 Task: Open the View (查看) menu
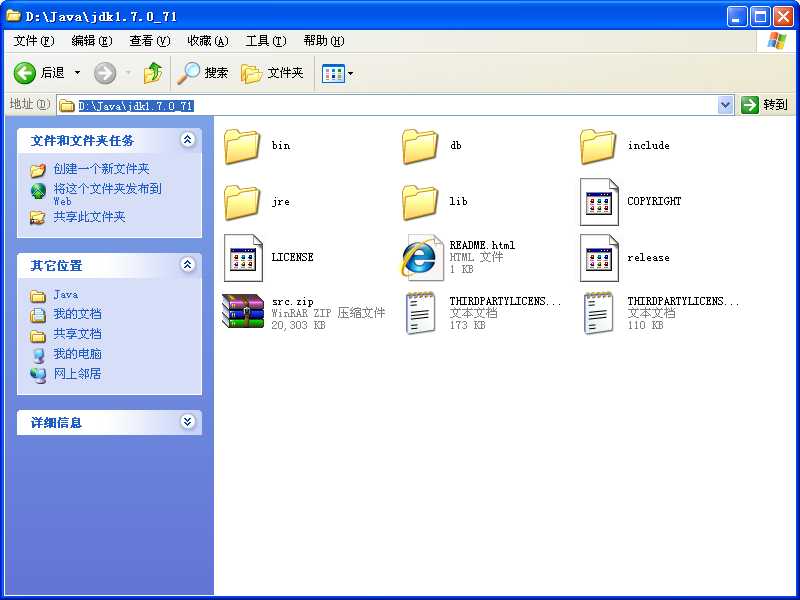(x=149, y=41)
